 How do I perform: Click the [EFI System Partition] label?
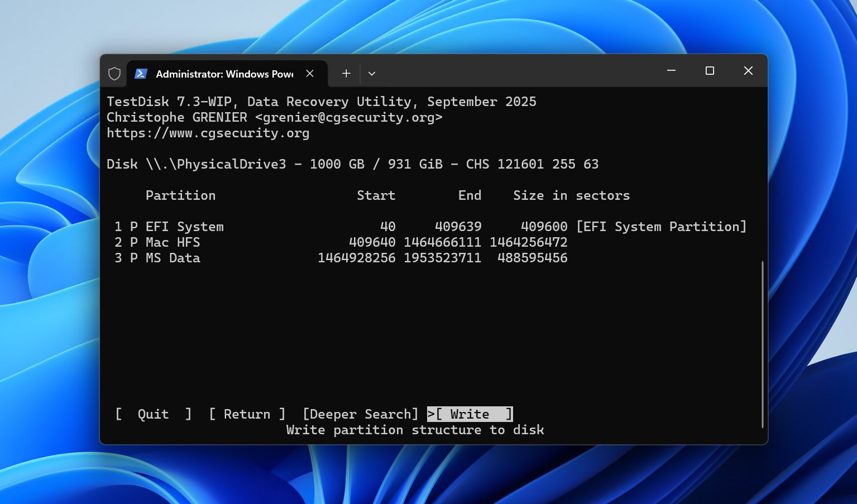[662, 227]
